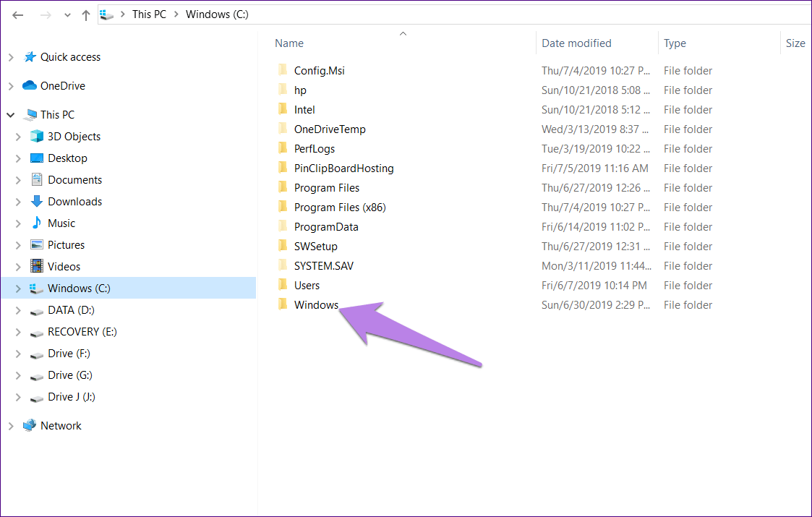Click the Network icon in the sidebar
Image resolution: width=812 pixels, height=517 pixels.
[x=30, y=425]
